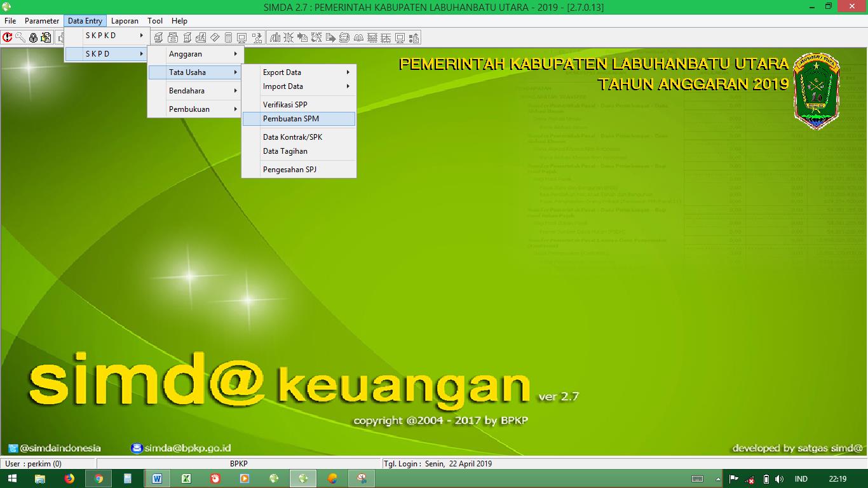Open the Calculator app on the taskbar
The image size is (868, 488).
click(x=128, y=478)
